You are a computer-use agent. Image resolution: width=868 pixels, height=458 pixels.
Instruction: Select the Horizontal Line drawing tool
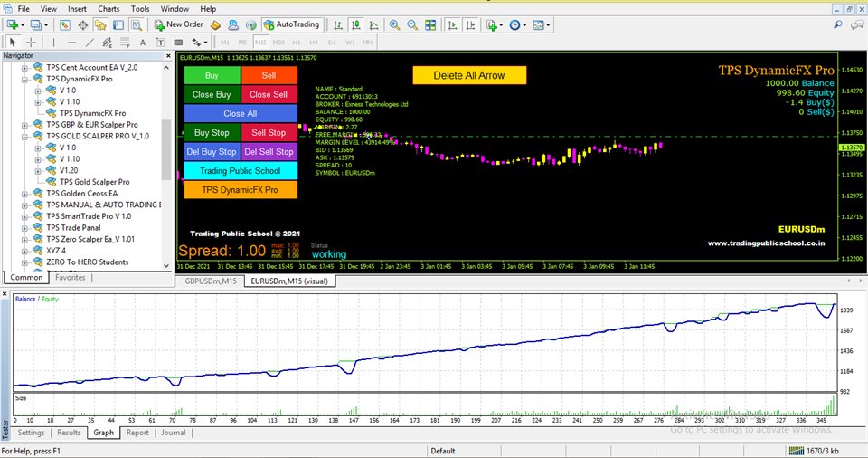coord(71,43)
